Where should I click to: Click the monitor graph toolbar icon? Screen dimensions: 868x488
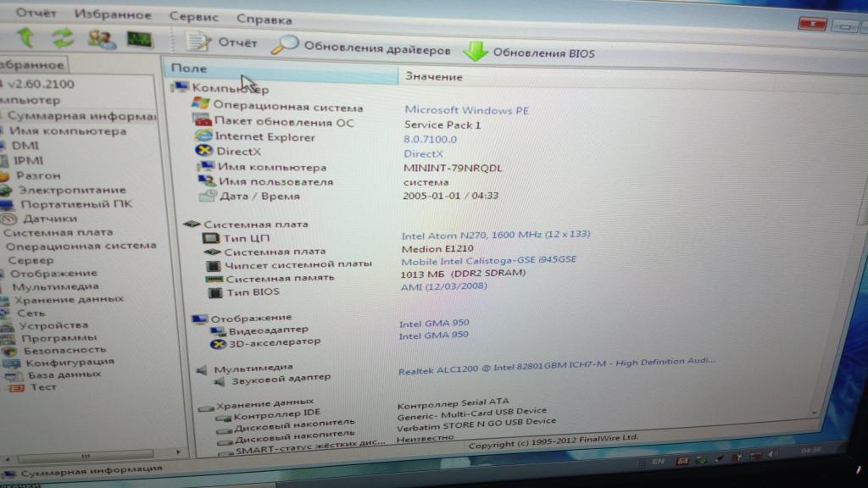coord(140,40)
